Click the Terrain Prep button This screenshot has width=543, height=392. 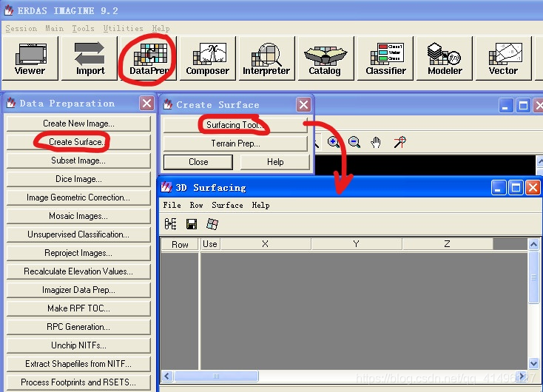235,143
